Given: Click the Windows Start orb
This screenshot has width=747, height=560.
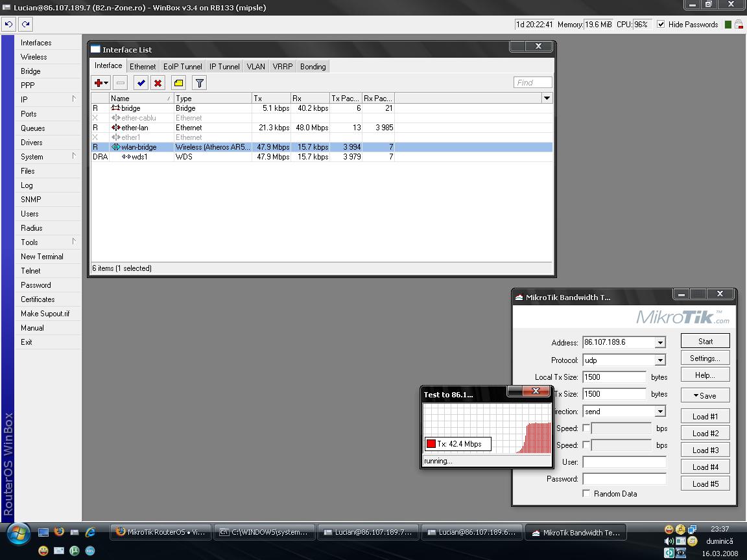Looking at the screenshot, I should pyautogui.click(x=18, y=533).
